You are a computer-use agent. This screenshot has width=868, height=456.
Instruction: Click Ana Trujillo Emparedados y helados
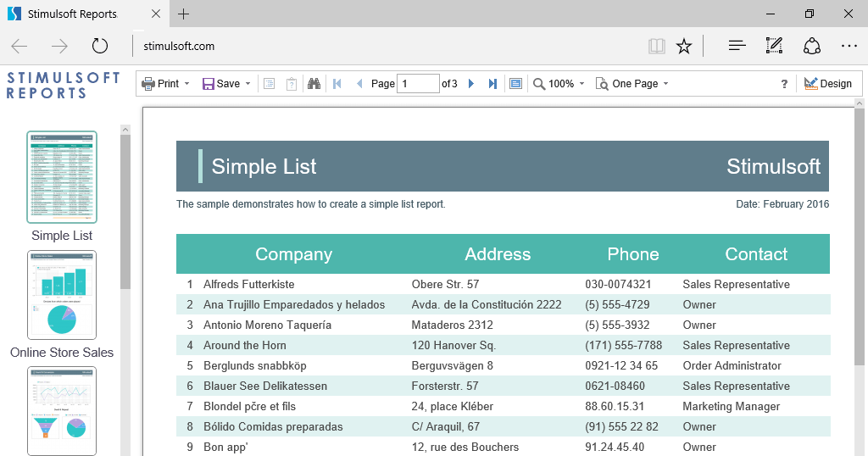[x=294, y=305]
